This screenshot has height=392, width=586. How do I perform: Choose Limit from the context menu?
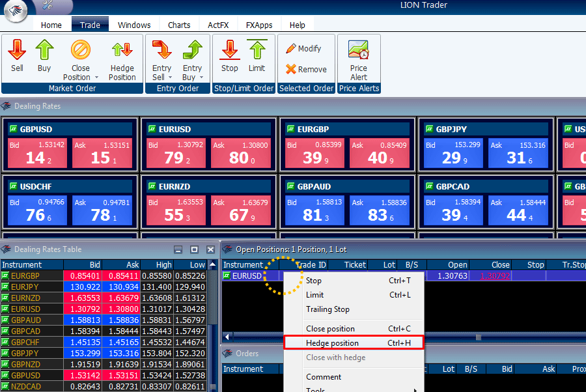pos(354,295)
